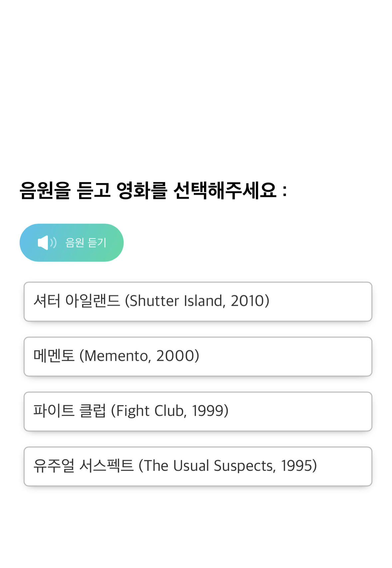This screenshot has height=568, width=392.
Task: Click the 음원 듣기 label text
Action: point(86,243)
